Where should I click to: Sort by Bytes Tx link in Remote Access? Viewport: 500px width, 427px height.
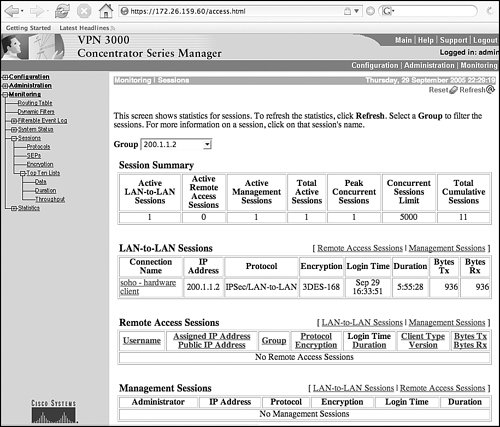tap(470, 336)
